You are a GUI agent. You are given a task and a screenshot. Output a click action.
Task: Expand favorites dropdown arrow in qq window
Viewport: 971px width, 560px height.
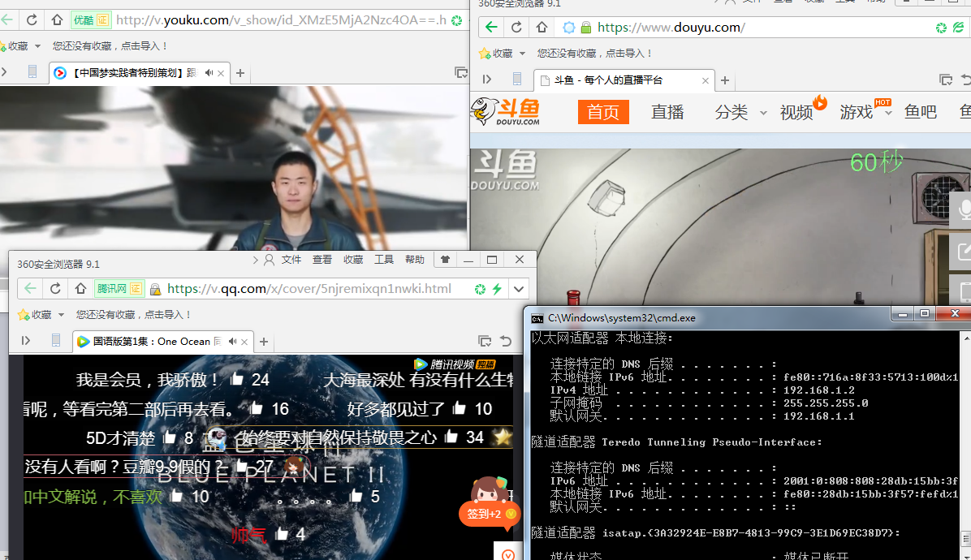coord(62,315)
